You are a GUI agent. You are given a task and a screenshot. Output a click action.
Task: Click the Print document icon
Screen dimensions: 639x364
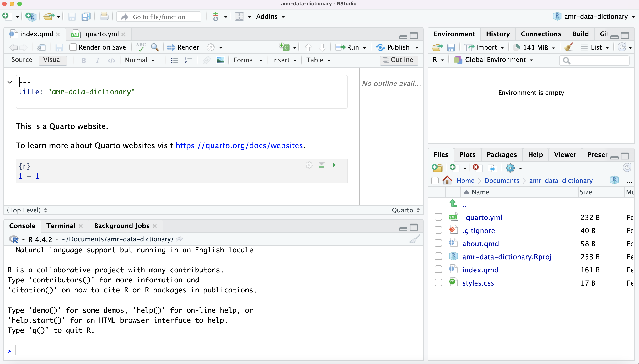click(104, 17)
